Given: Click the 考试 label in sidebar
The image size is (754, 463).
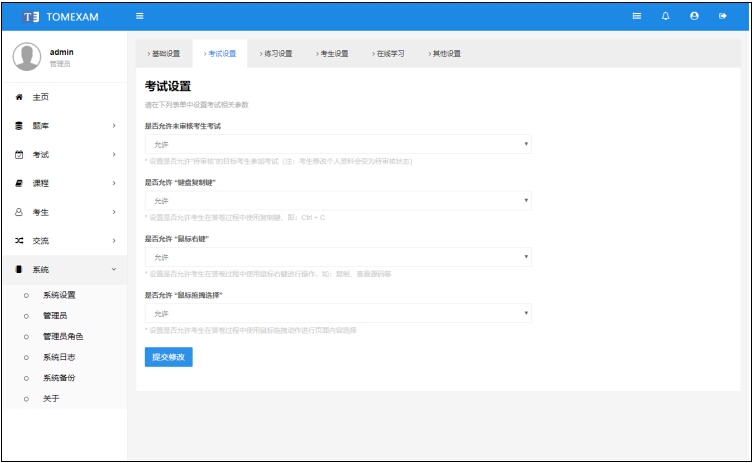Looking at the screenshot, I should point(40,154).
